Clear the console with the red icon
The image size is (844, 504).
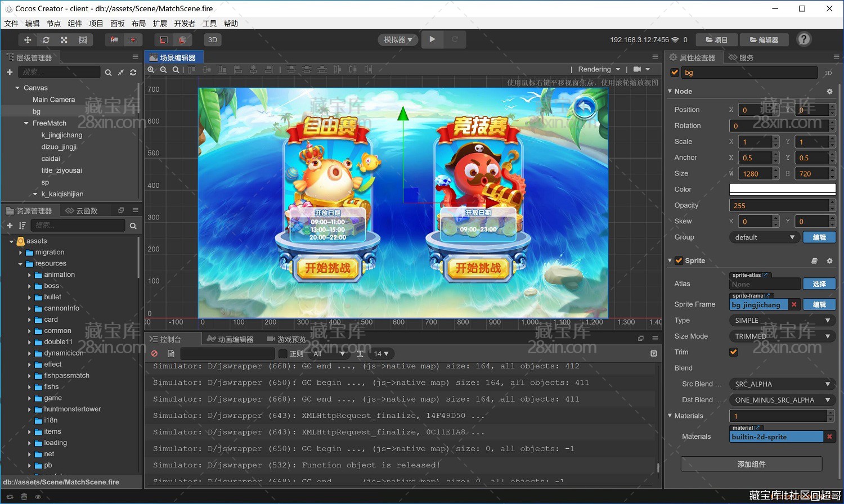[x=154, y=354]
